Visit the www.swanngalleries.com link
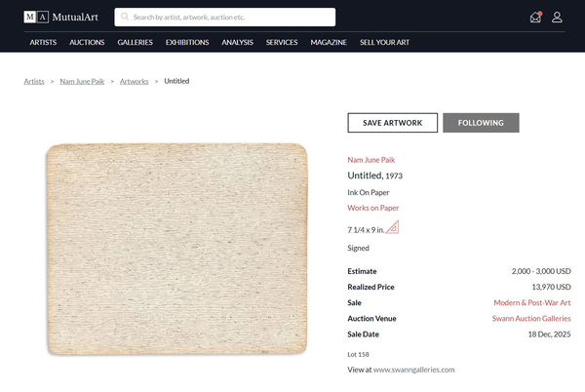585x392 pixels. tap(414, 370)
